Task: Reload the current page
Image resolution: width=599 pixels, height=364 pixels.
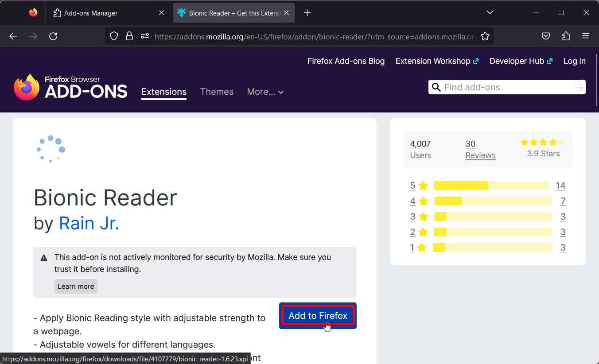Action: coord(53,36)
